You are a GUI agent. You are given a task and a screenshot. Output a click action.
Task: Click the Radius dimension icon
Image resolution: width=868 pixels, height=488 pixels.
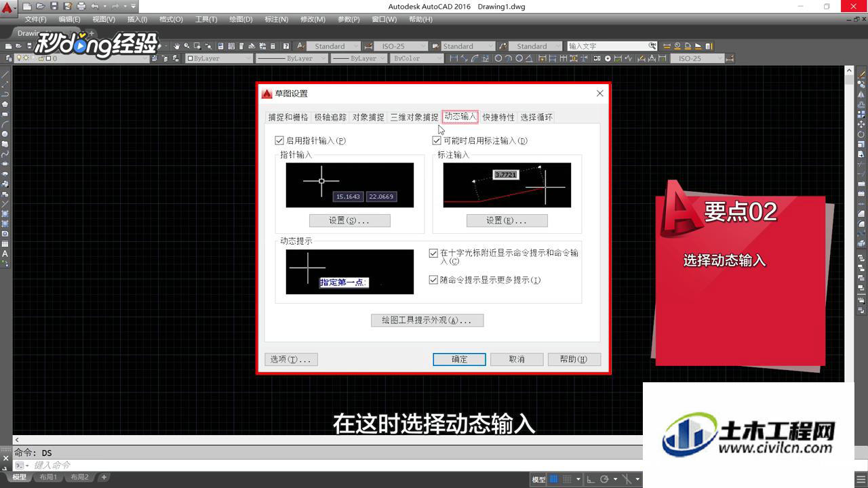pos(498,58)
